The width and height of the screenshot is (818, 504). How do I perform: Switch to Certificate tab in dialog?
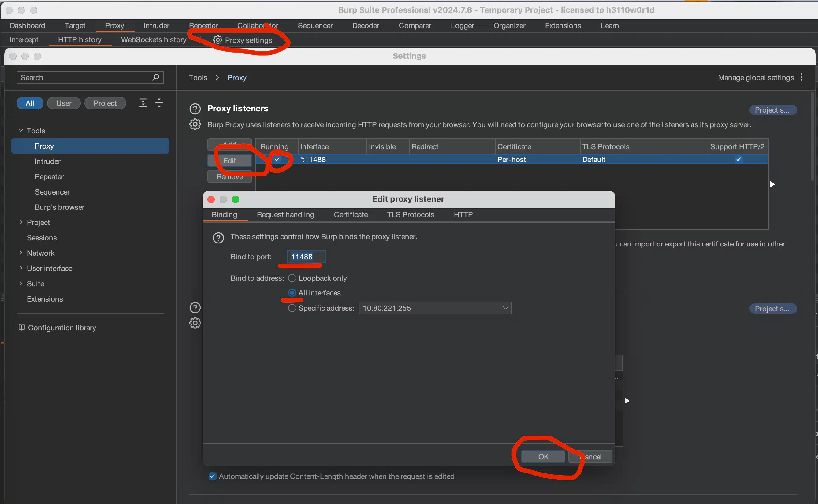[x=351, y=214]
